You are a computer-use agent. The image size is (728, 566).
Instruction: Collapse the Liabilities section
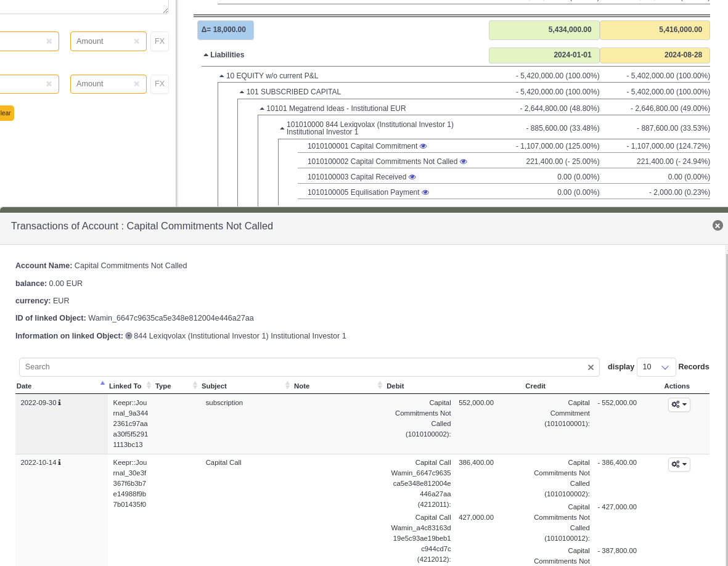pyautogui.click(x=206, y=55)
